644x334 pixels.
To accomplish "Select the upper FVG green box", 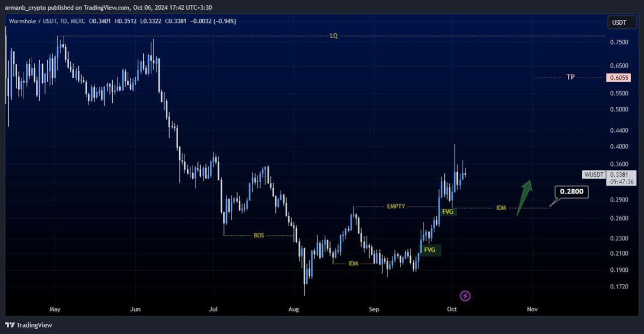I will point(448,212).
